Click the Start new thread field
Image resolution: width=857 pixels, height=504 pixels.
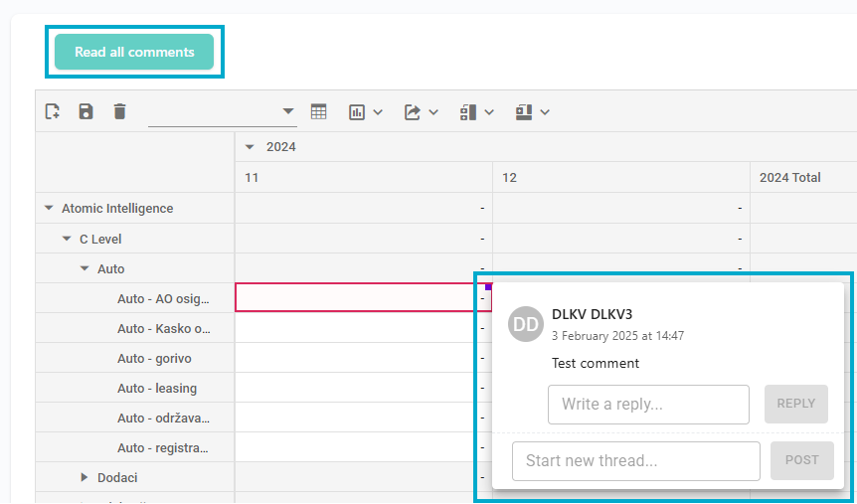(635, 461)
